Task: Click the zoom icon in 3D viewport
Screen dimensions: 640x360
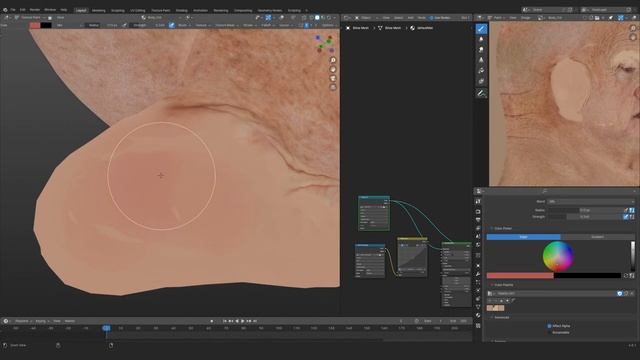Action: [333, 60]
